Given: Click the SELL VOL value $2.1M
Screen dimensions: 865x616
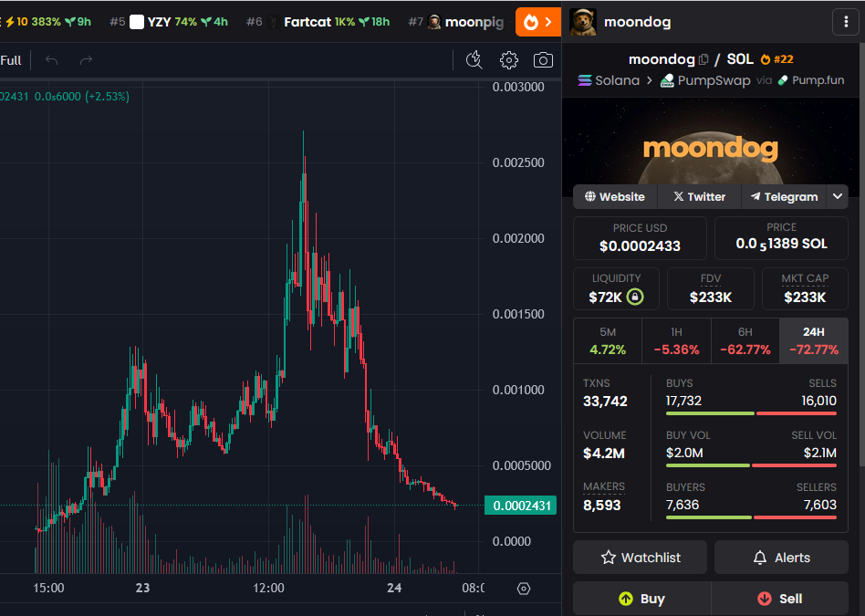Looking at the screenshot, I should coord(820,453).
